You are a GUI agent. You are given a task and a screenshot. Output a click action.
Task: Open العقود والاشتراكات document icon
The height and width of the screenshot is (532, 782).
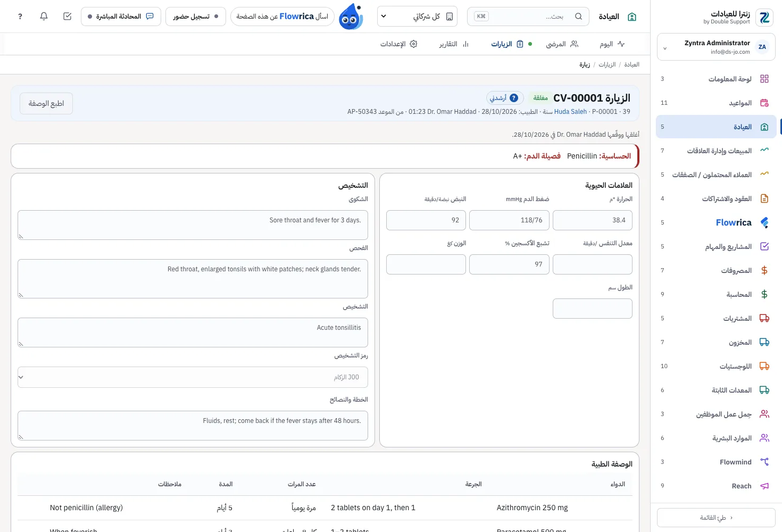[764, 198]
